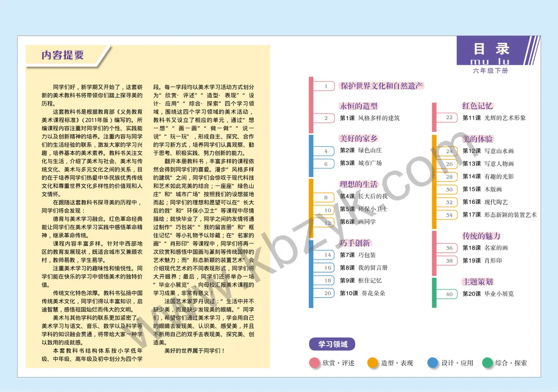Click the orange 造型·表现 legend circle
558x392 pixels.
[373, 363]
